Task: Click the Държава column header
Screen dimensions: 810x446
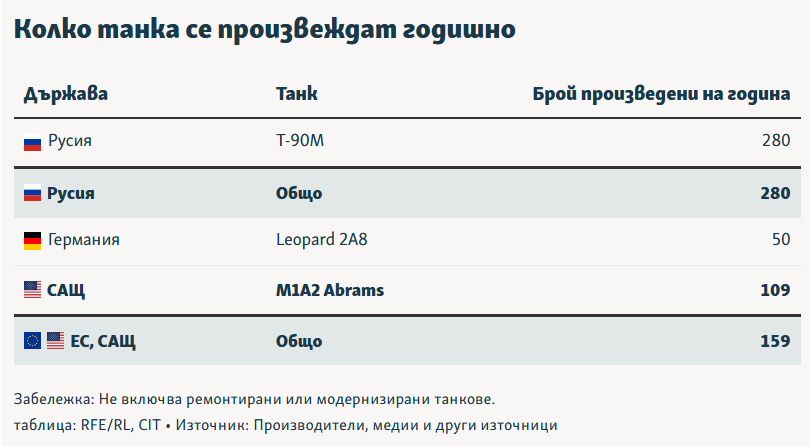Action: click(x=66, y=95)
